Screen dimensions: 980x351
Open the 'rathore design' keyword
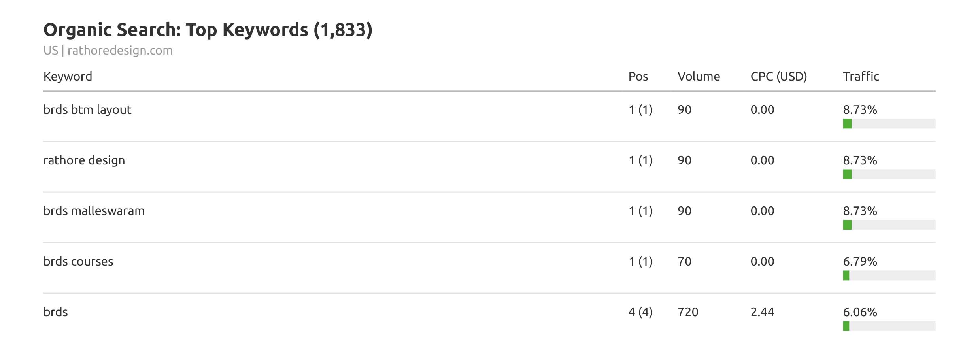tap(84, 160)
